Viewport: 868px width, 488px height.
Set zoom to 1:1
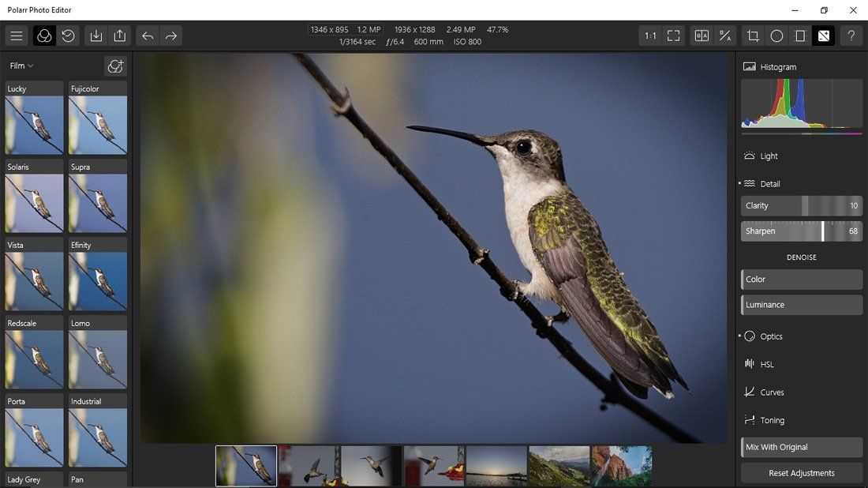(650, 36)
